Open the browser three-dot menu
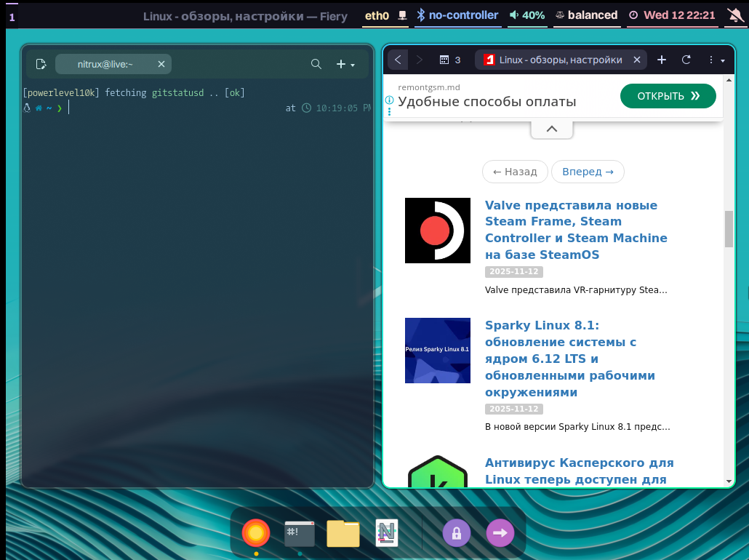 click(x=711, y=60)
